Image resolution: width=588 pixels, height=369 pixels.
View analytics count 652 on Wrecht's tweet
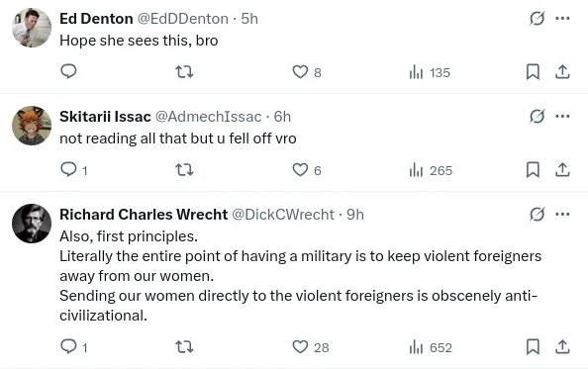(431, 347)
